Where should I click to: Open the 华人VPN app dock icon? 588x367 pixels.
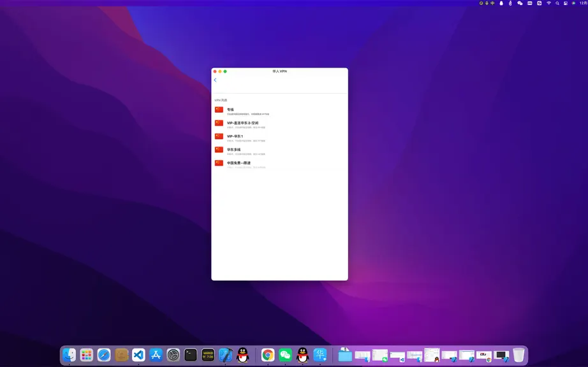tap(320, 355)
